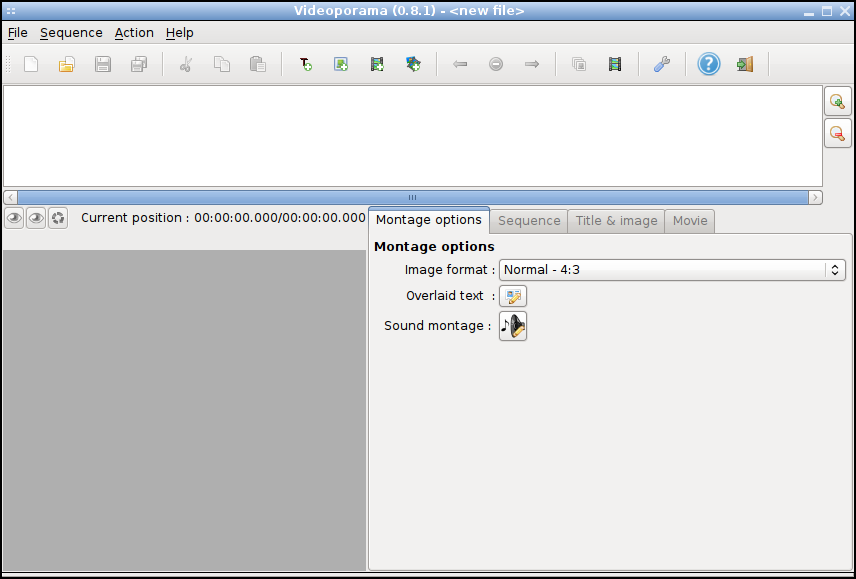Save the montage with the single floppy icon
The height and width of the screenshot is (579, 856).
103,64
